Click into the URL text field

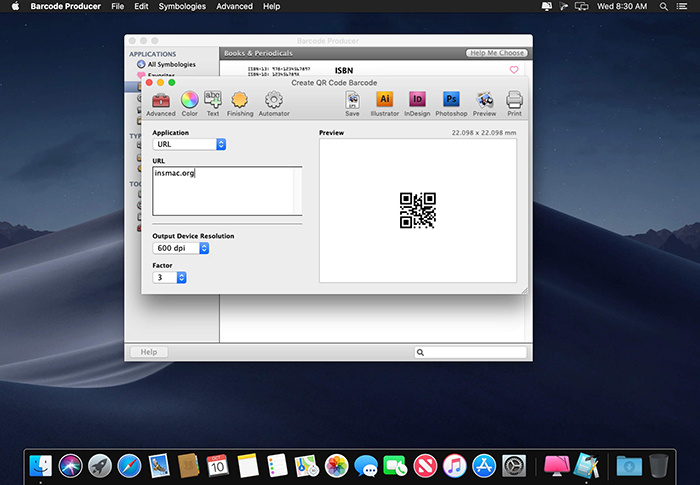(x=227, y=191)
